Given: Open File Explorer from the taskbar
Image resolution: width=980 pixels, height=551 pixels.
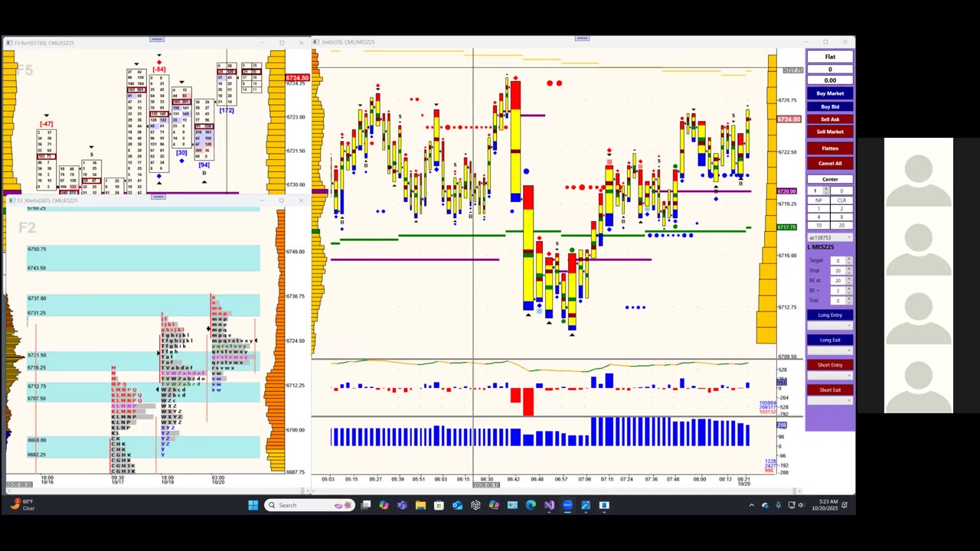Looking at the screenshot, I should (420, 505).
